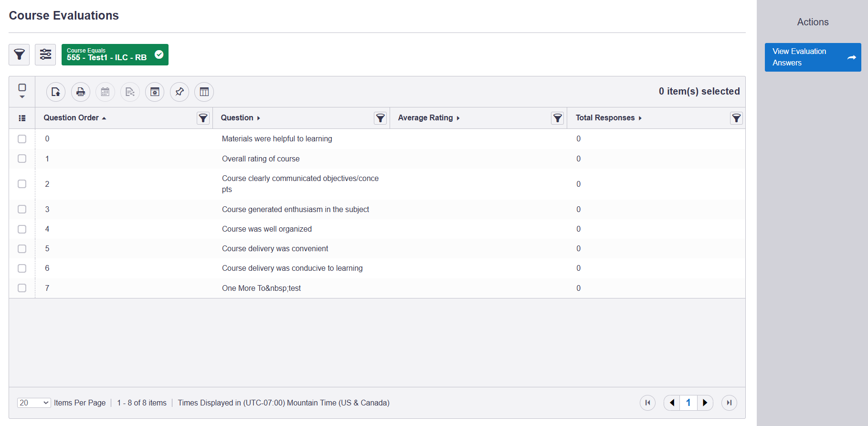Click the pin icon in toolbar
Screen dimensions: 868x426
(x=180, y=92)
